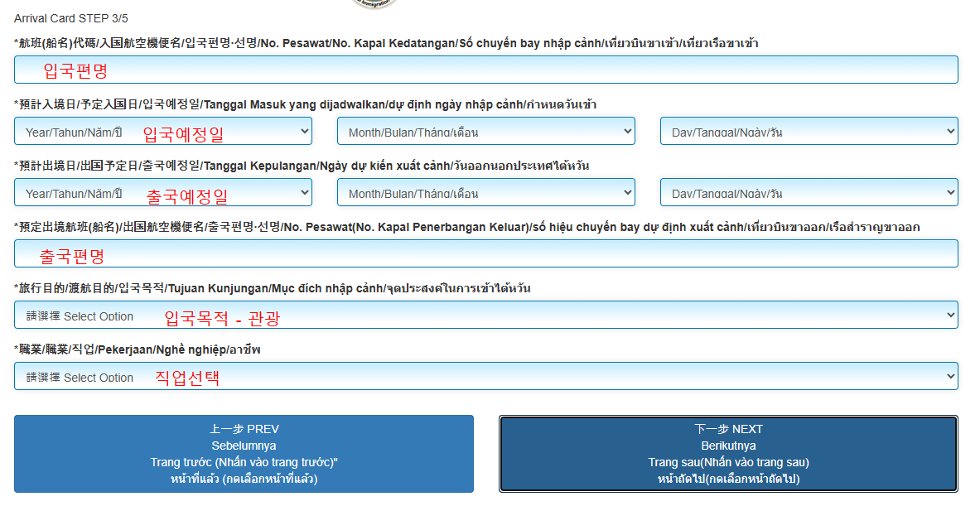Click the scheduled departure date label

tap(302, 166)
